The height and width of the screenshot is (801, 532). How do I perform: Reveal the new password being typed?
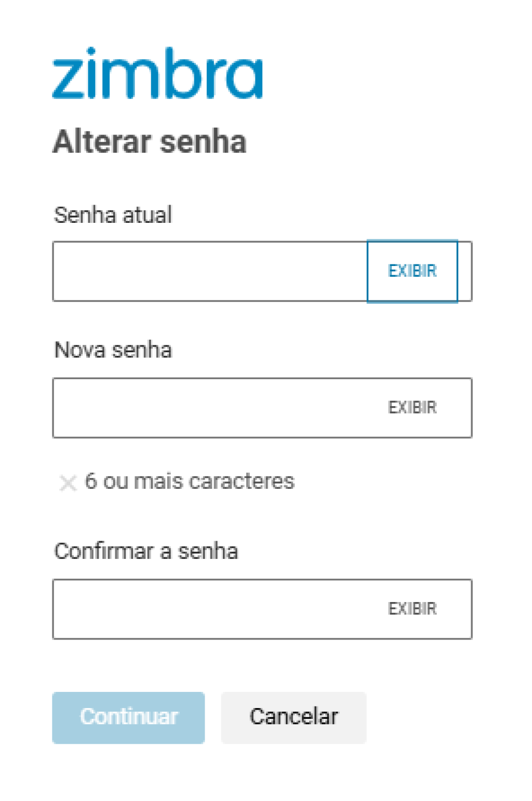point(412,408)
